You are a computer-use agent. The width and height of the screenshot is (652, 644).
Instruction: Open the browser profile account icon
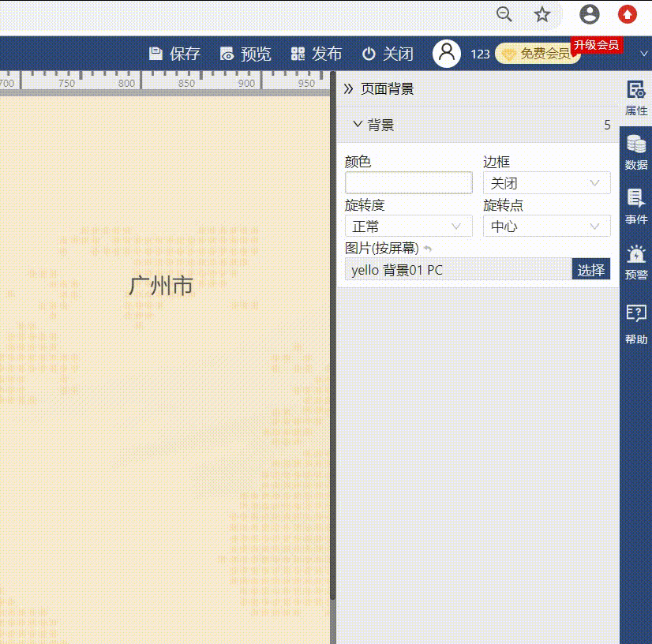[x=590, y=14]
